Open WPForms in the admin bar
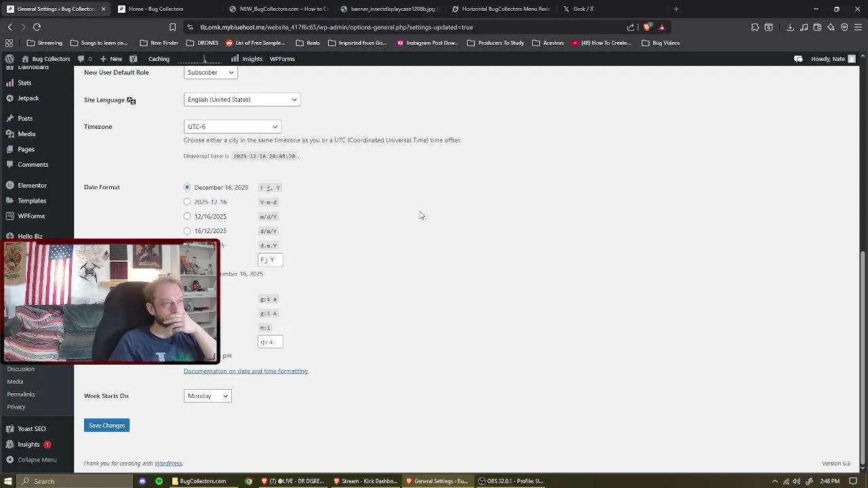The image size is (868, 488). click(x=282, y=59)
